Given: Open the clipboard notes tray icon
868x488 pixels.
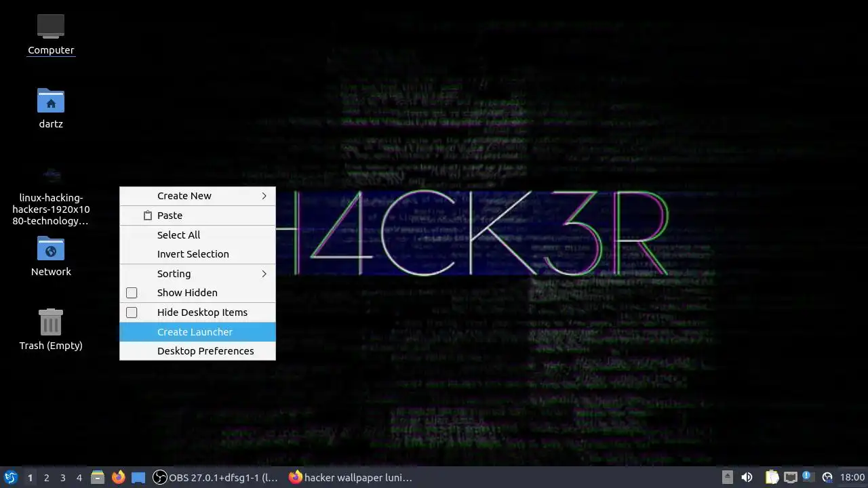Looking at the screenshot, I should tap(772, 477).
